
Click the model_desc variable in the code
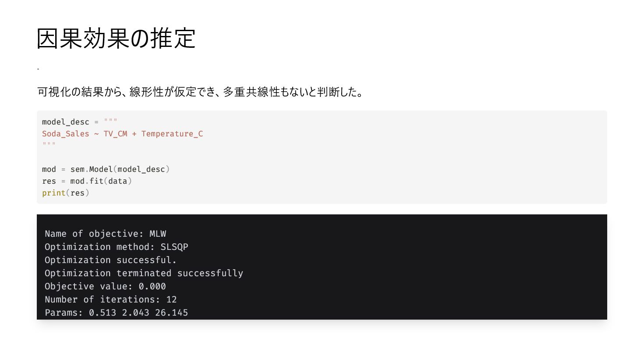66,122
